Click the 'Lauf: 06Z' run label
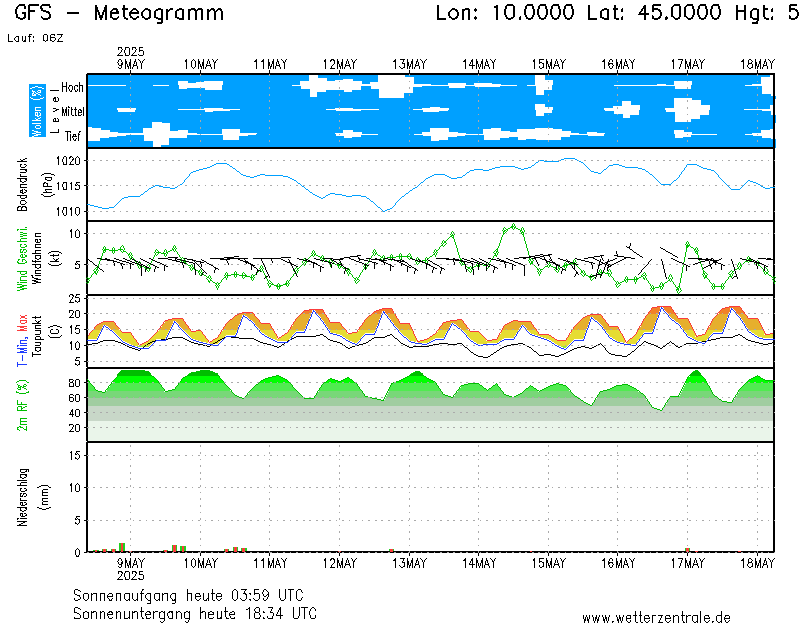Viewport: 800px width, 625px height. pyautogui.click(x=35, y=38)
